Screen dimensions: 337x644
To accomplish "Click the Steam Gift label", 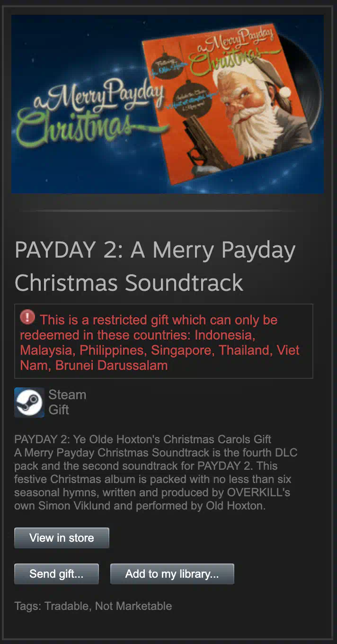I will click(x=67, y=402).
